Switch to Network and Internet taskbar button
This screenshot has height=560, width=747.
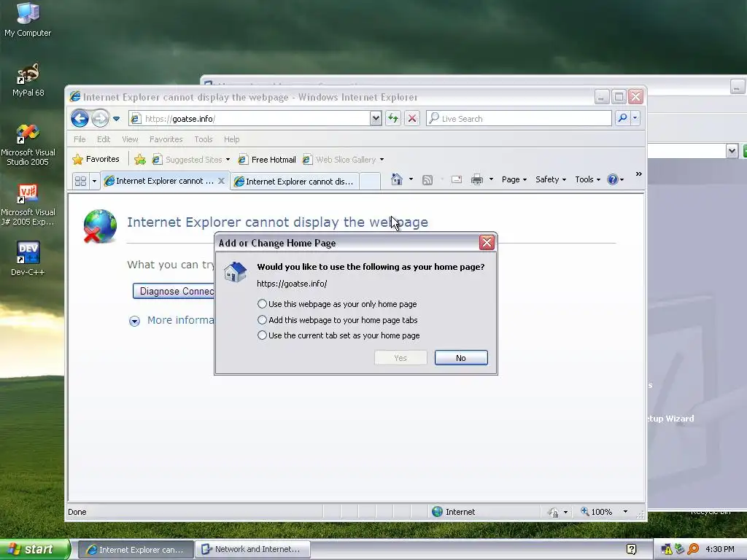point(253,550)
